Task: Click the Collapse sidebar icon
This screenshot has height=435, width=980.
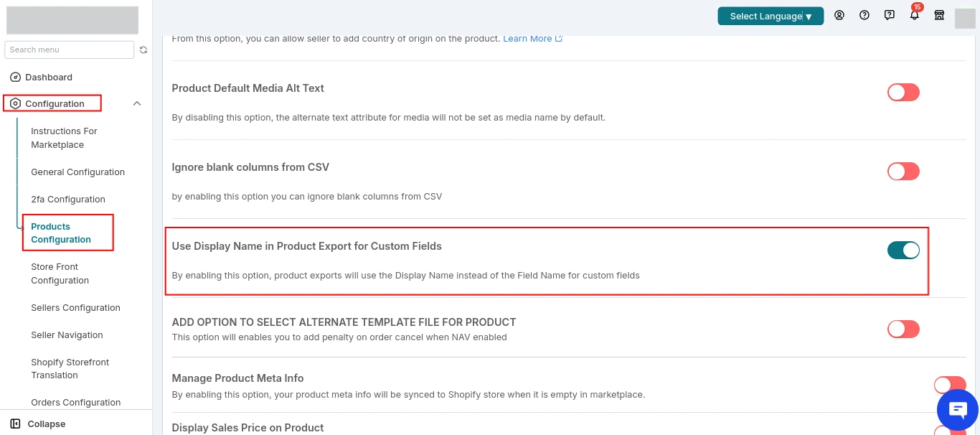Action: 15,424
